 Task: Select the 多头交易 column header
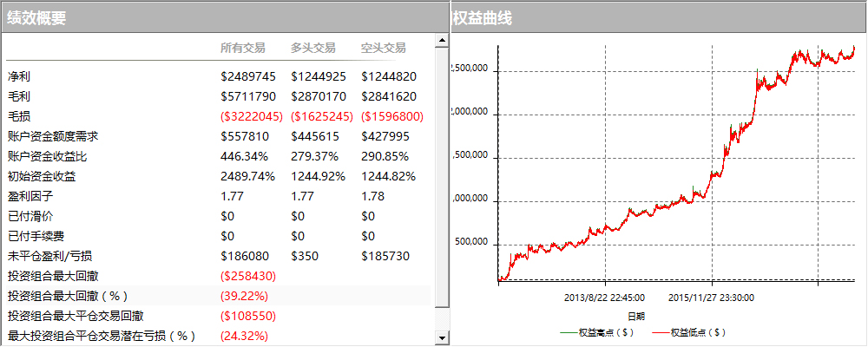pos(312,48)
